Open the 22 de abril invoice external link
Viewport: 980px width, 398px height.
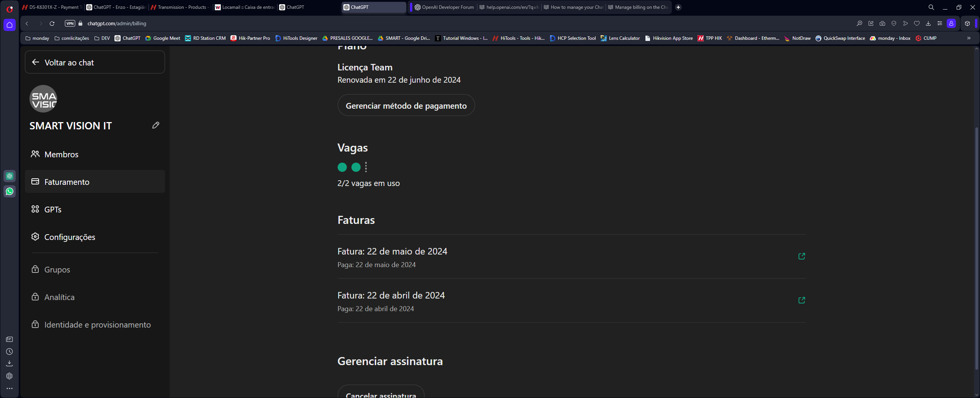coord(802,300)
